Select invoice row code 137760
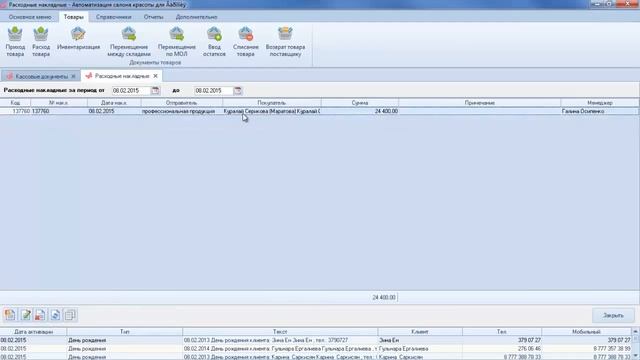The image size is (640, 360). point(320,111)
